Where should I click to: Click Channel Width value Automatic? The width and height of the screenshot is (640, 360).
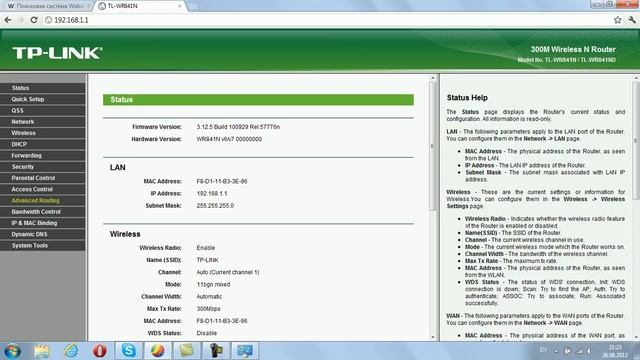click(x=209, y=297)
